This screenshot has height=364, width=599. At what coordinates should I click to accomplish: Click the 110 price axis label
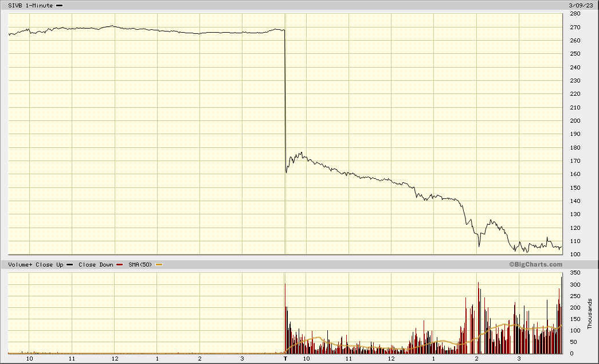pos(575,241)
